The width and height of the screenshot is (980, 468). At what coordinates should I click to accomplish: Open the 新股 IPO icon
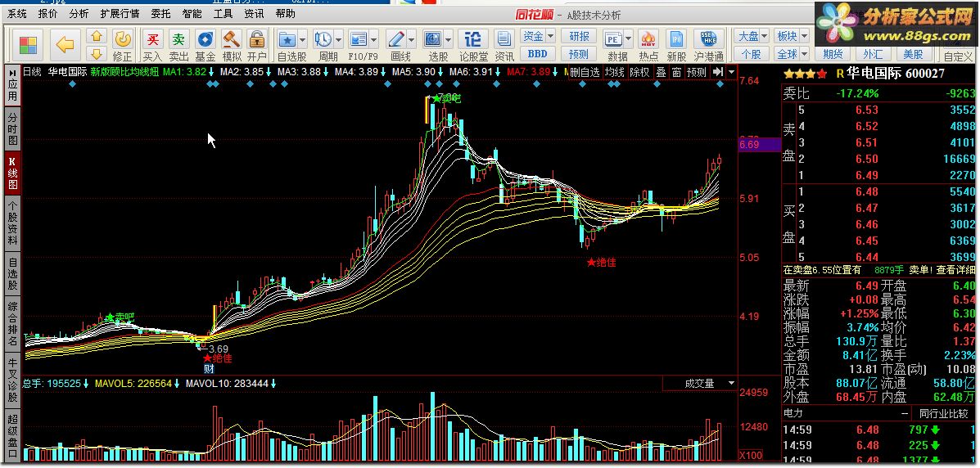point(675,39)
